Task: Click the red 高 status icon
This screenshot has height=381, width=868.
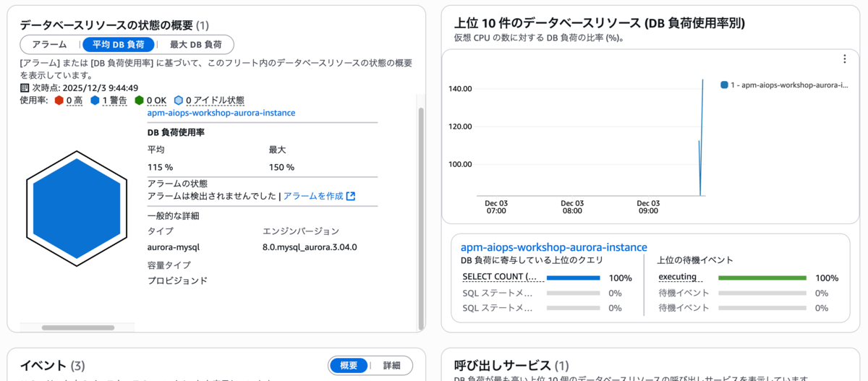Action: (x=60, y=100)
